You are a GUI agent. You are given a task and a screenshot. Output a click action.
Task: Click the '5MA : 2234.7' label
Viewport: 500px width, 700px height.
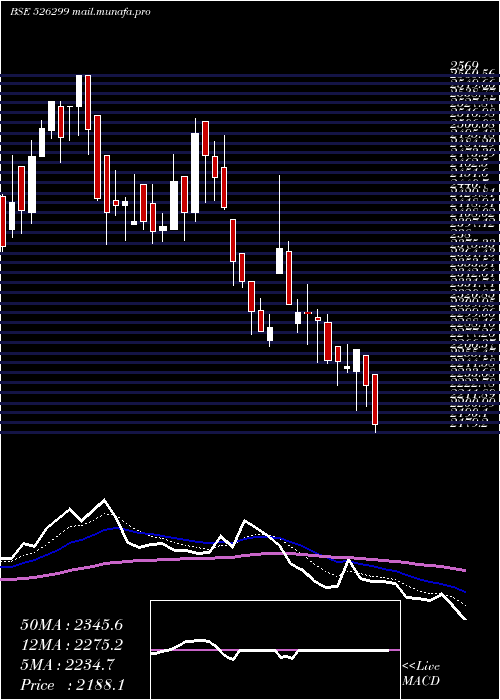coord(67,665)
